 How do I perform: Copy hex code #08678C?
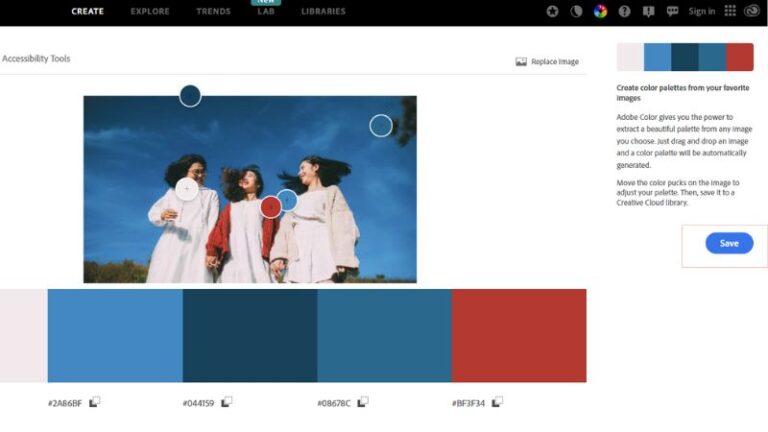pyautogui.click(x=363, y=402)
